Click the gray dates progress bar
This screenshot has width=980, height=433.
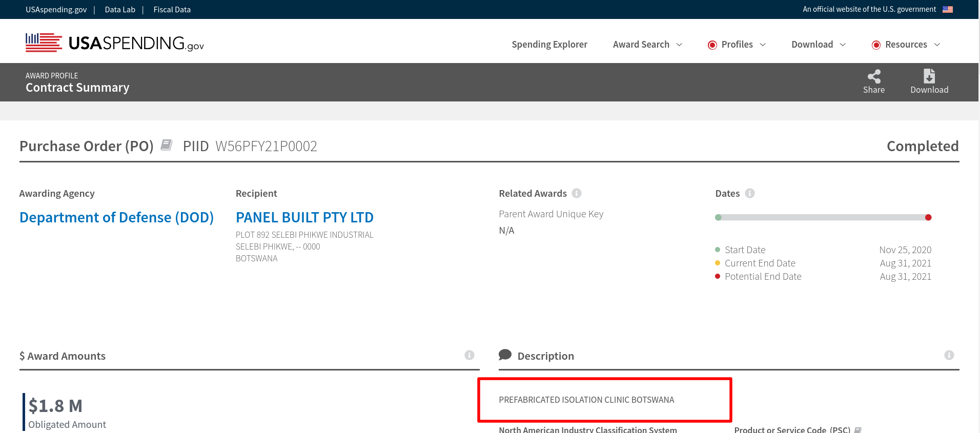823,217
